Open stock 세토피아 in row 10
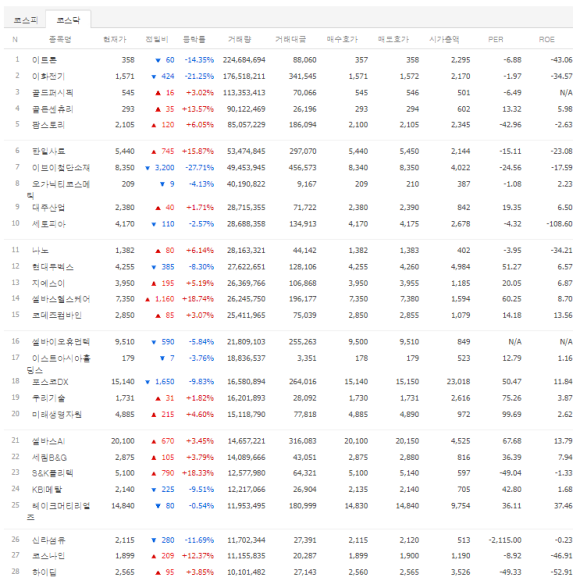Image resolution: width=580 pixels, height=581 pixels. coord(48,224)
